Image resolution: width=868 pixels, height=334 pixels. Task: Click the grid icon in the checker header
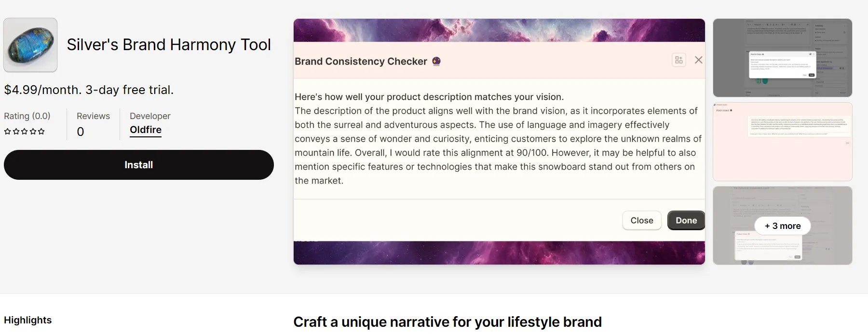[678, 60]
